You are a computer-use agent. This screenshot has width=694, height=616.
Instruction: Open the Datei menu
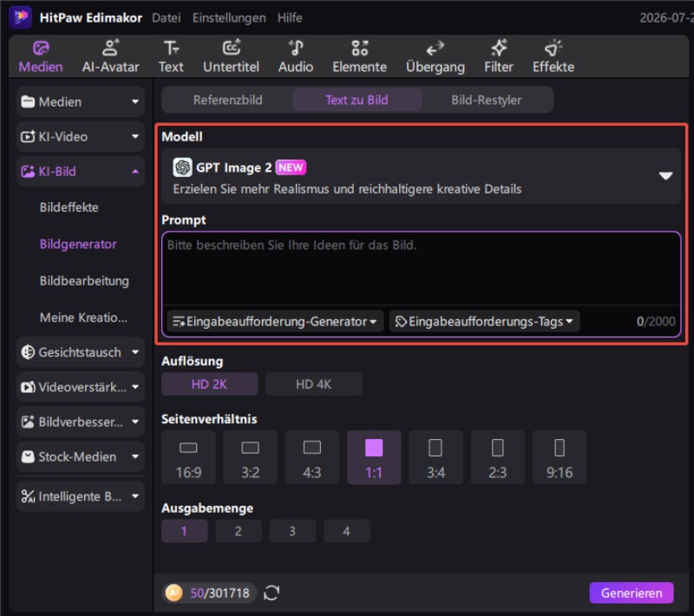coord(167,17)
